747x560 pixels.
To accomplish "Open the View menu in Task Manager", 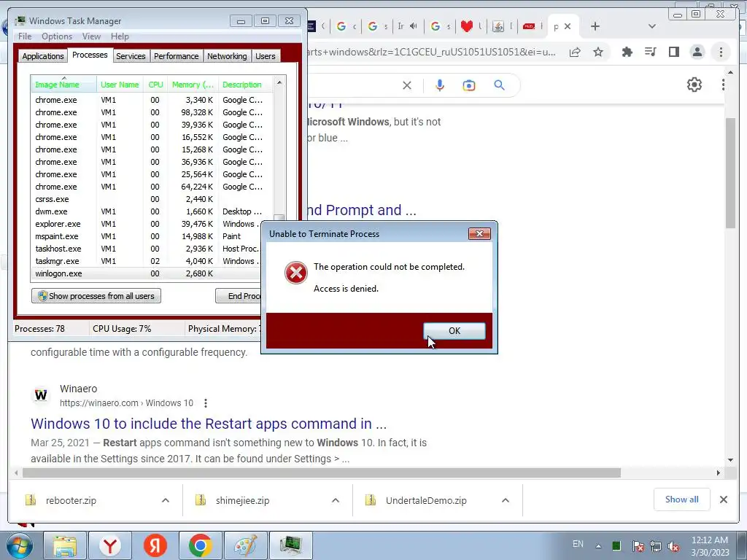I will (91, 36).
